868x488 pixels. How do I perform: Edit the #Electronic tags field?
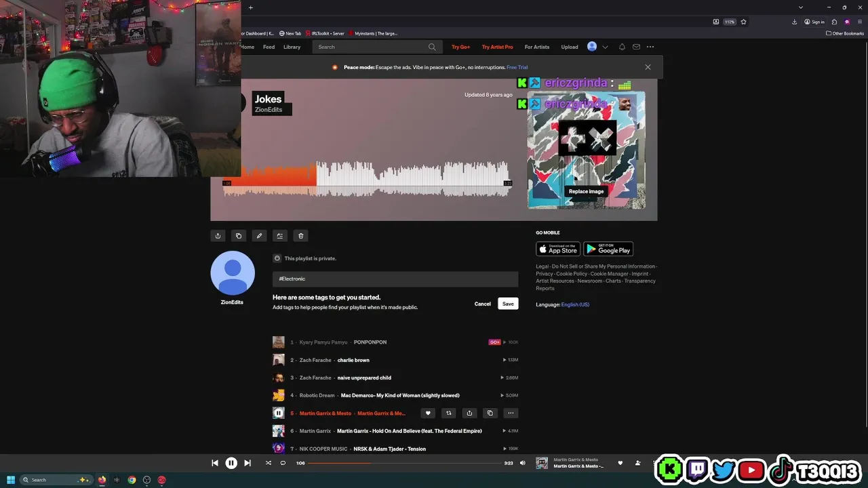395,279
